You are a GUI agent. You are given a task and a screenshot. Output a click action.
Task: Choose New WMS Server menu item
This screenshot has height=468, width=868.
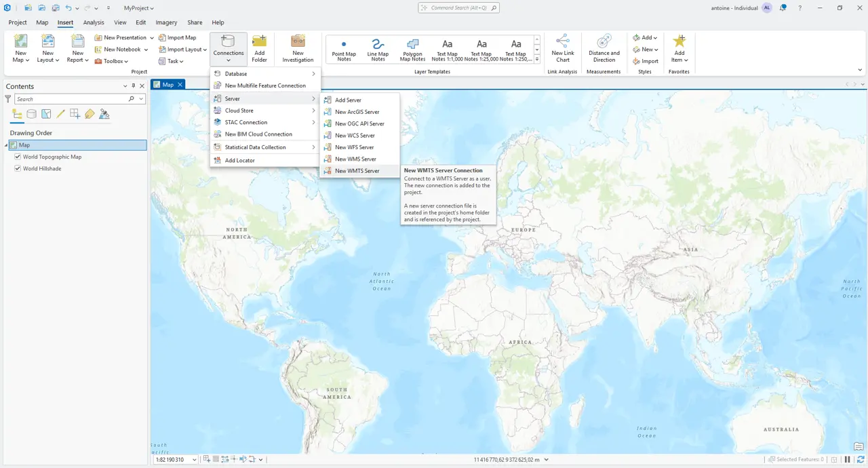(x=355, y=159)
